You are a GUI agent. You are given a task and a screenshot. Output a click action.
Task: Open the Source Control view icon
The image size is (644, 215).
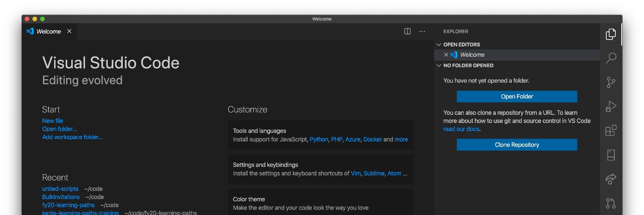[x=611, y=82]
